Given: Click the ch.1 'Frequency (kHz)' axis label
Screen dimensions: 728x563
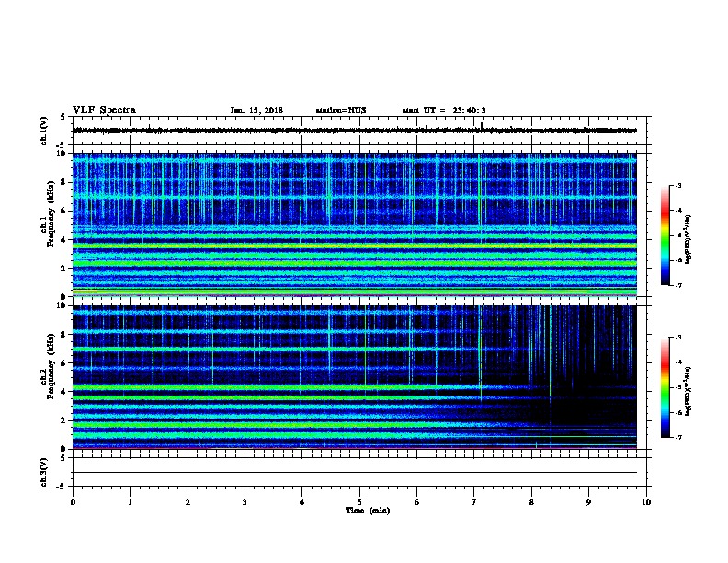Looking at the screenshot, I should (51, 213).
